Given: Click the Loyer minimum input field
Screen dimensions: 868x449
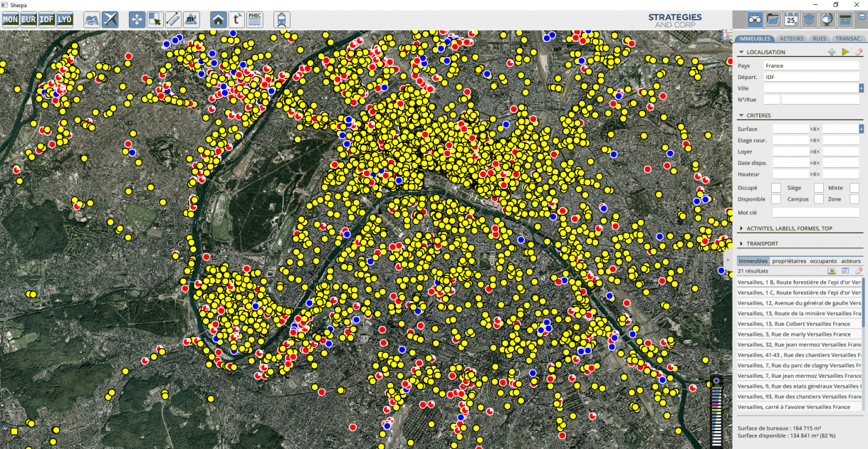Looking at the screenshot, I should (790, 152).
